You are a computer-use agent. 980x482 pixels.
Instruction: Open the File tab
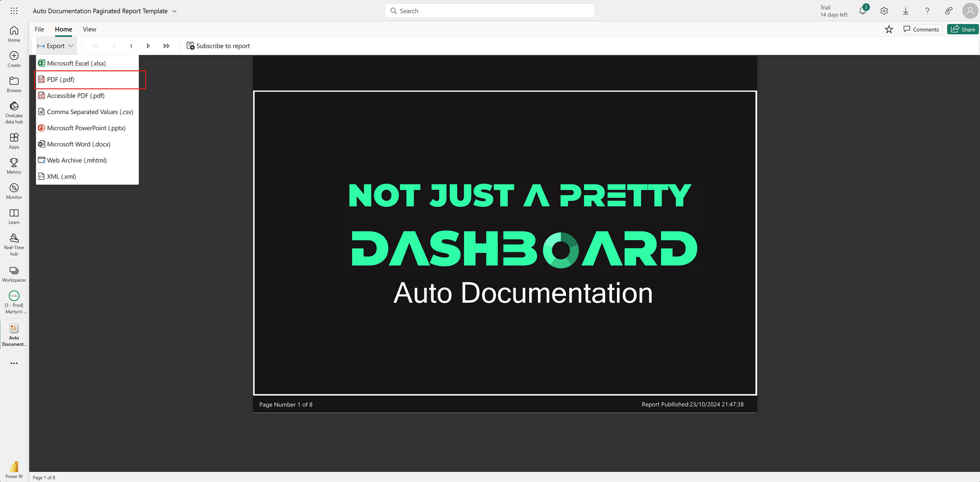coord(39,29)
